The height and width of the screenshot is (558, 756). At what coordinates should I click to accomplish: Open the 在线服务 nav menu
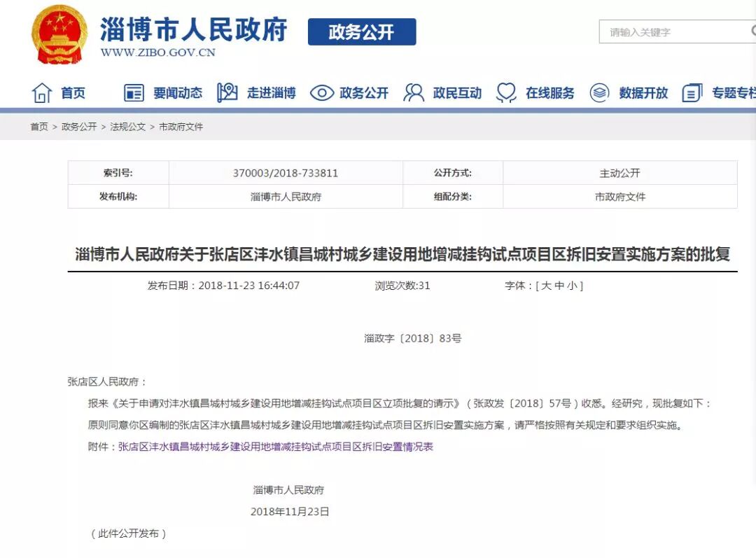click(550, 92)
